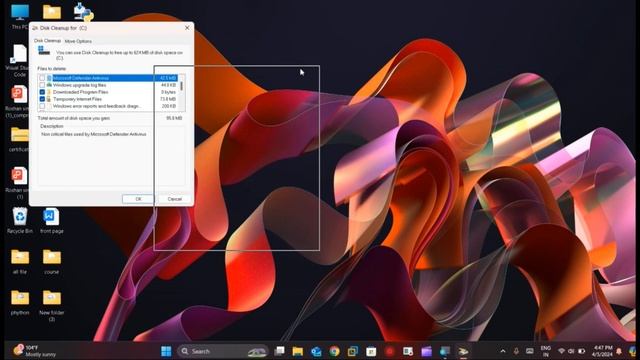The image size is (640, 360).
Task: Select the Disk Cleanup tab
Action: tap(47, 41)
